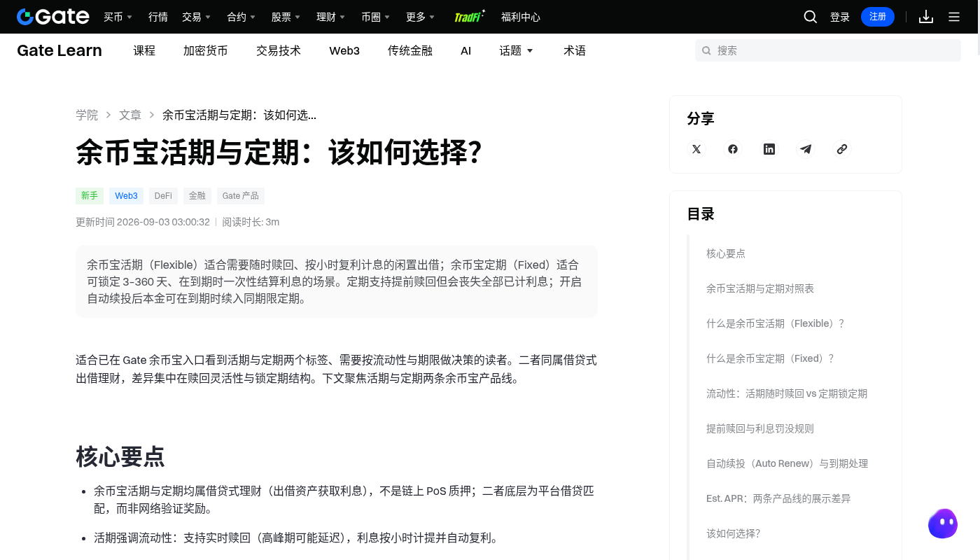This screenshot has width=980, height=560.
Task: Click the TradFi logo in the nav bar
Action: click(470, 17)
